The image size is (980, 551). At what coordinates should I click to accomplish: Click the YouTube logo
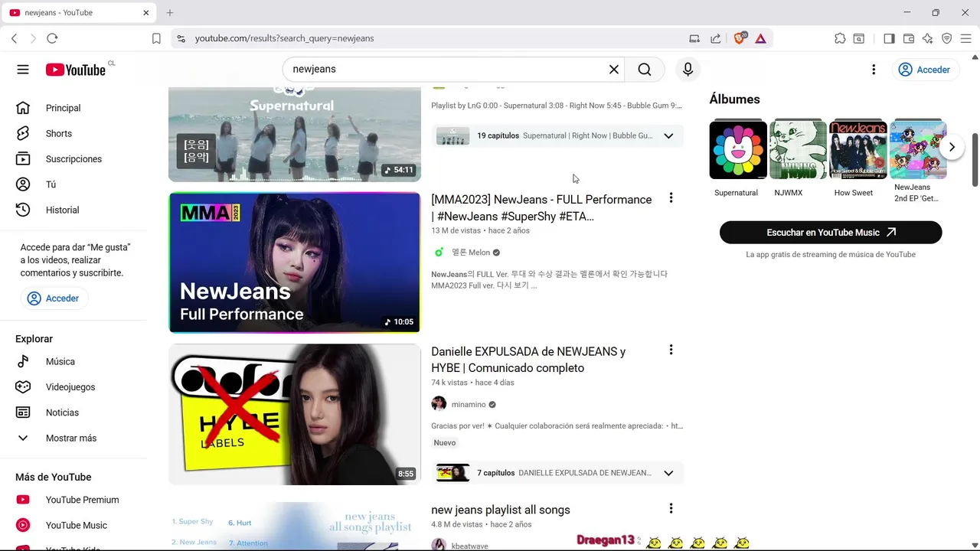pos(75,70)
